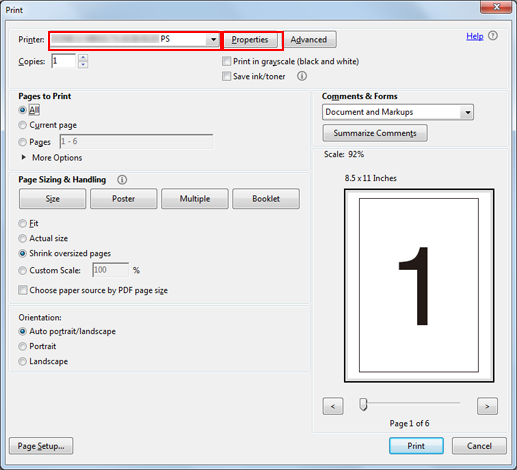Decrease the copies count

tap(83, 65)
